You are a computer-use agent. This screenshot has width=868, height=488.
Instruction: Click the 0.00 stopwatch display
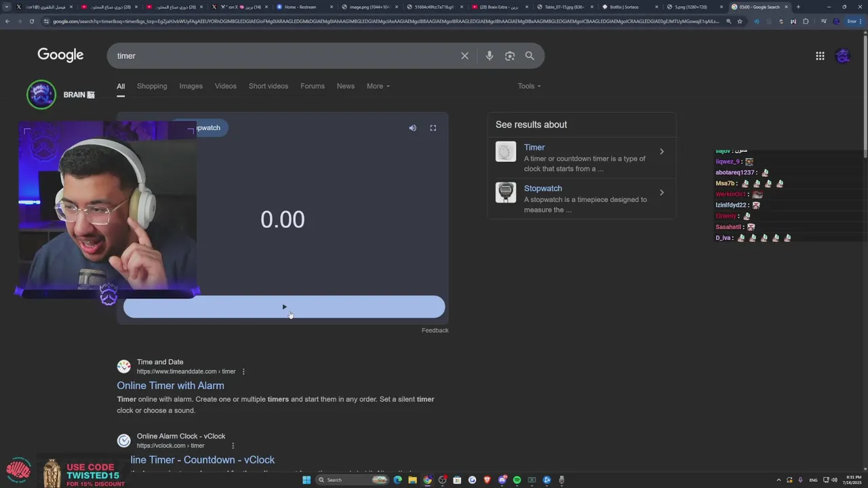283,220
